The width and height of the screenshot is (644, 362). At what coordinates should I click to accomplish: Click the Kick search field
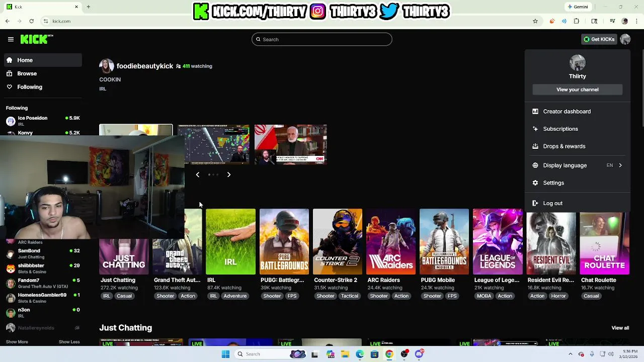322,39
